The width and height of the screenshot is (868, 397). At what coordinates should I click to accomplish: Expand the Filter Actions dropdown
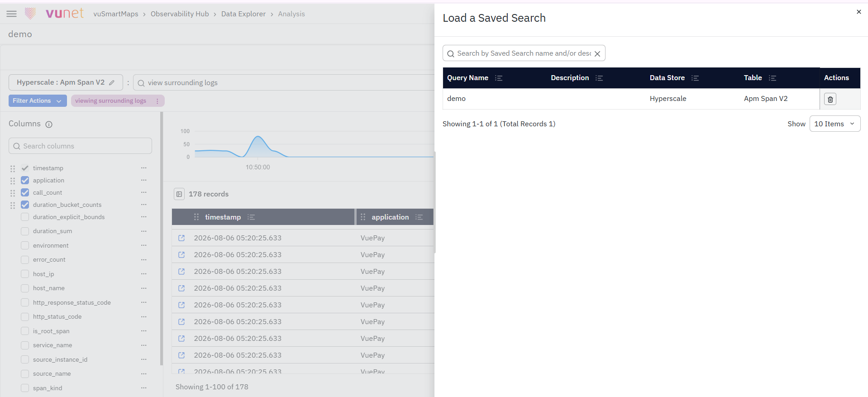point(38,101)
